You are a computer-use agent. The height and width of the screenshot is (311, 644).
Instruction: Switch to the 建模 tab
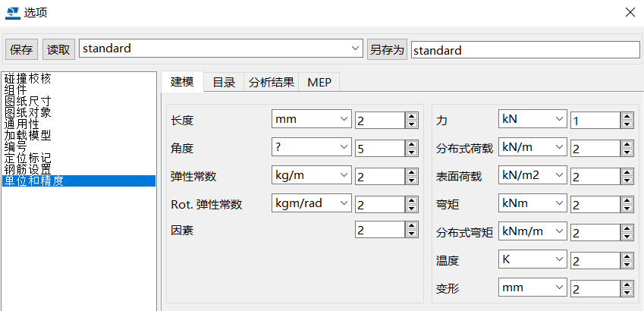(182, 82)
